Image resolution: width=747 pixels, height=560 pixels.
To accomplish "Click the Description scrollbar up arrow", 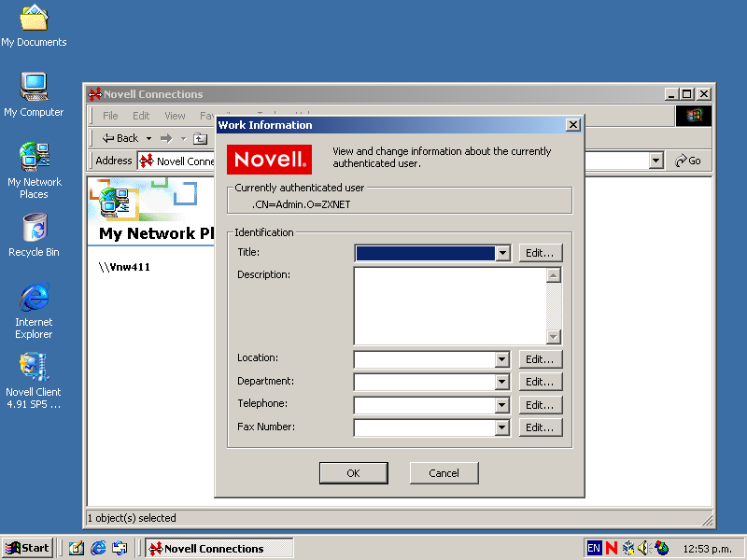I will (x=554, y=275).
